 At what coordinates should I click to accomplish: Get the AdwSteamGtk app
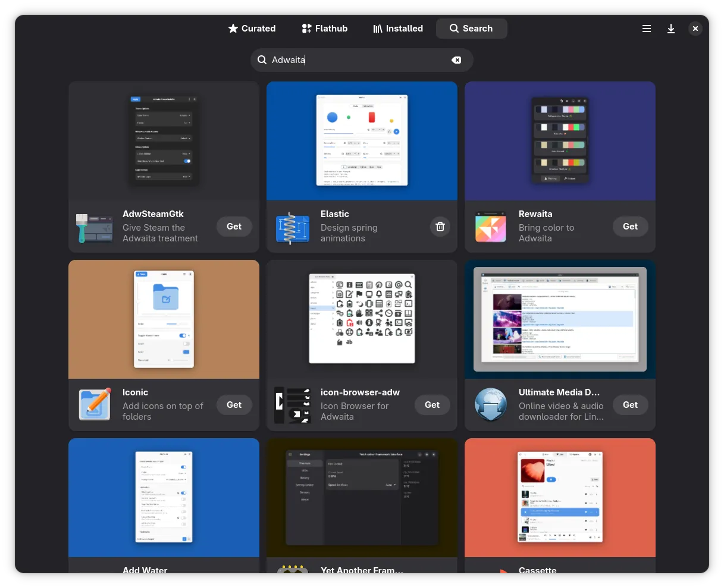click(234, 227)
